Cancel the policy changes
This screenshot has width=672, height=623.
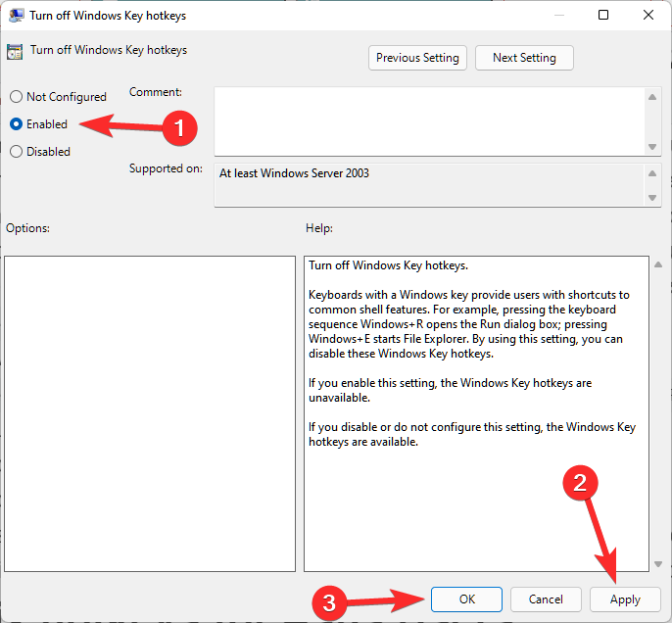coord(546,599)
